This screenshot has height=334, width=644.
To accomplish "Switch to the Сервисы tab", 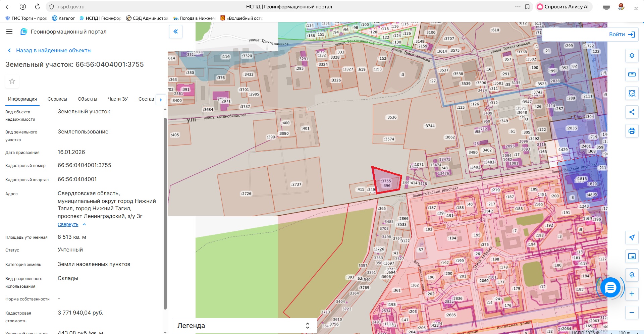I will [57, 99].
